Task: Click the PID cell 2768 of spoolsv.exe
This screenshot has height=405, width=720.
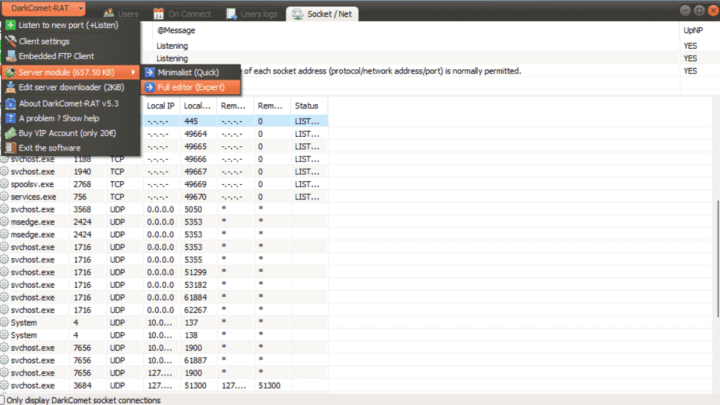Action: point(82,184)
